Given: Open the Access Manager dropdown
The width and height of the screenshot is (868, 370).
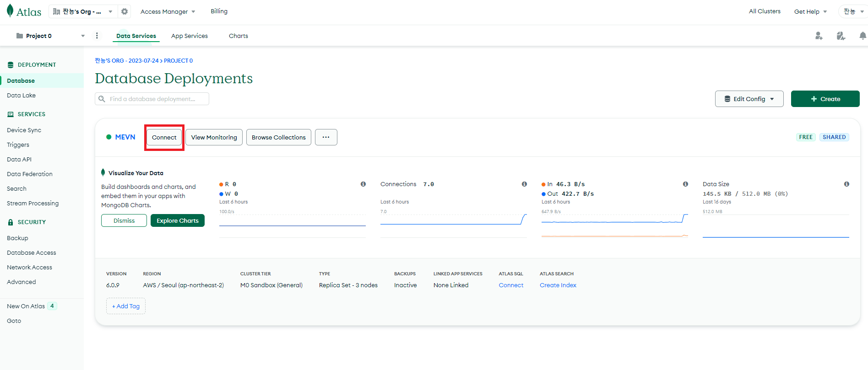Looking at the screenshot, I should (168, 11).
